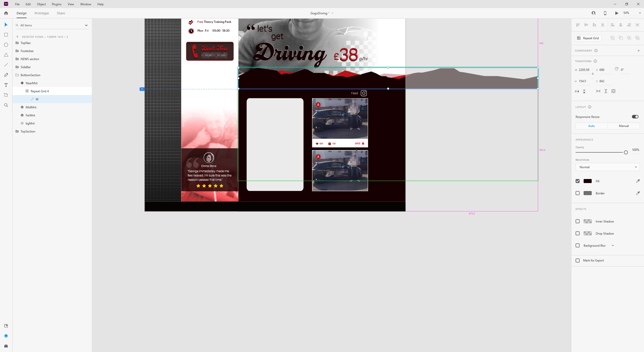Open the Plugins menu
The height and width of the screenshot is (352, 644).
[x=57, y=4]
